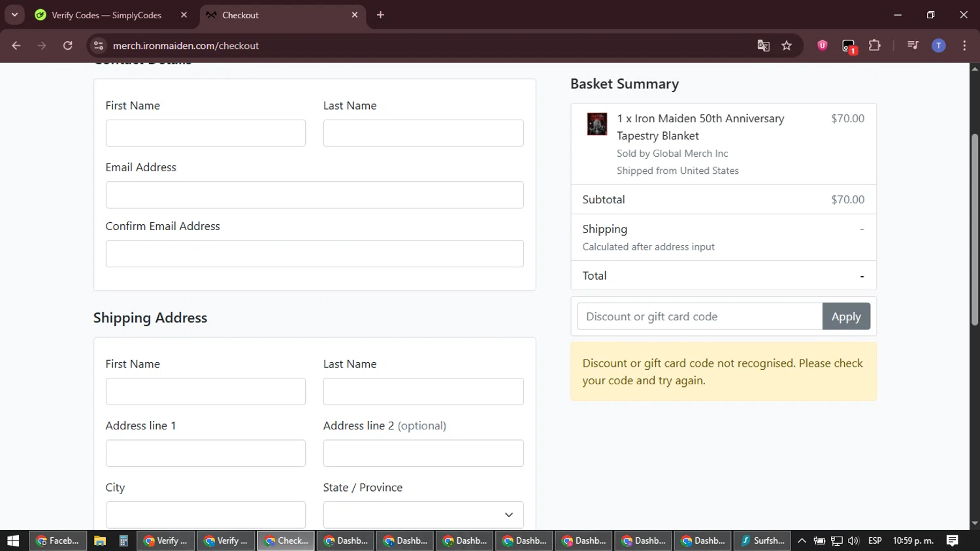Screen dimensions: 980x551
Task: Click the scrollbar down arrow
Action: [x=975, y=524]
